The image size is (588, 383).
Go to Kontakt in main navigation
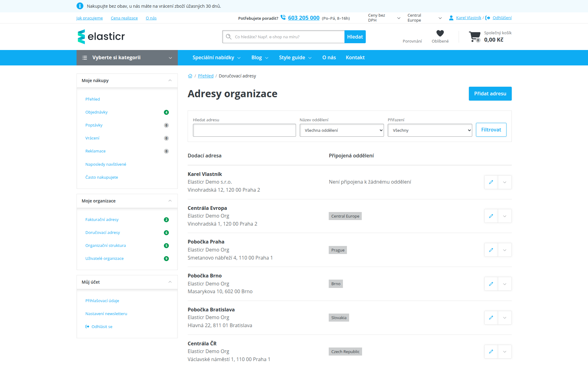click(x=355, y=58)
